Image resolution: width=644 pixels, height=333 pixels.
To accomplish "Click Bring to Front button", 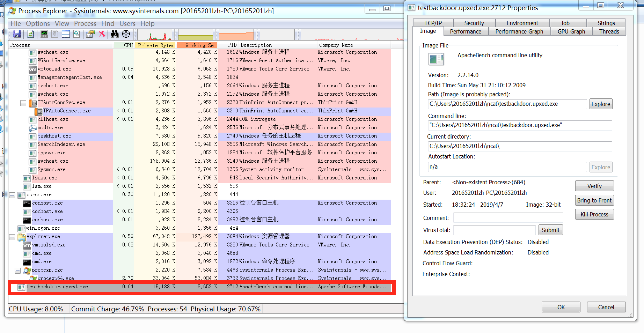I will (594, 200).
